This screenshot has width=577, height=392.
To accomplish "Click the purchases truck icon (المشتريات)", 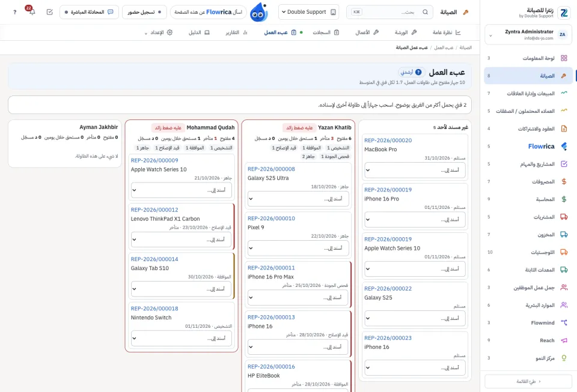I will pos(564,217).
